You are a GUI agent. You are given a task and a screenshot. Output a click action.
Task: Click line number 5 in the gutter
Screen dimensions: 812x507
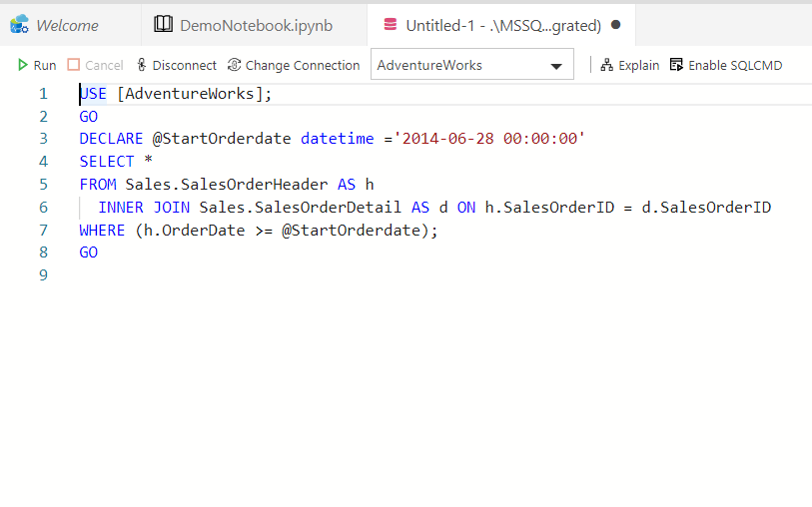click(x=43, y=185)
